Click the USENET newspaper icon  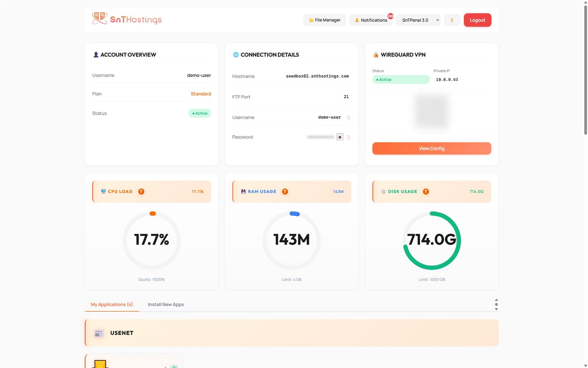(99, 333)
